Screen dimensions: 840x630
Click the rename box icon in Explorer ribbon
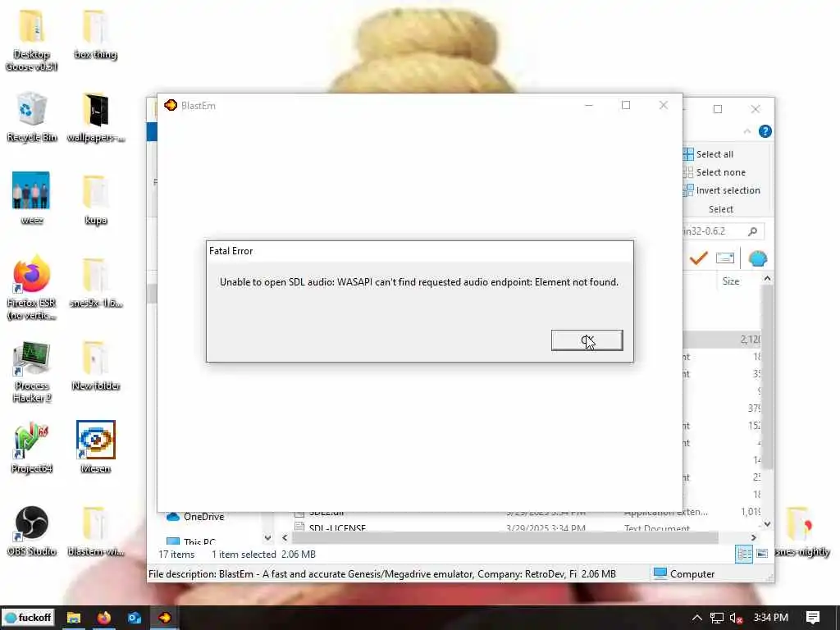tap(725, 258)
